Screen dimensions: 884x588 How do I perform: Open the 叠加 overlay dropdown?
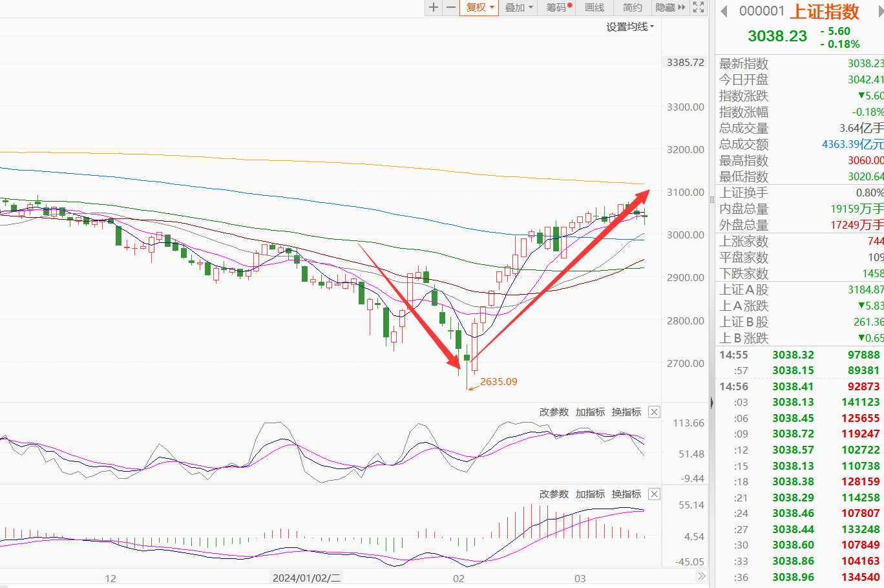518,8
